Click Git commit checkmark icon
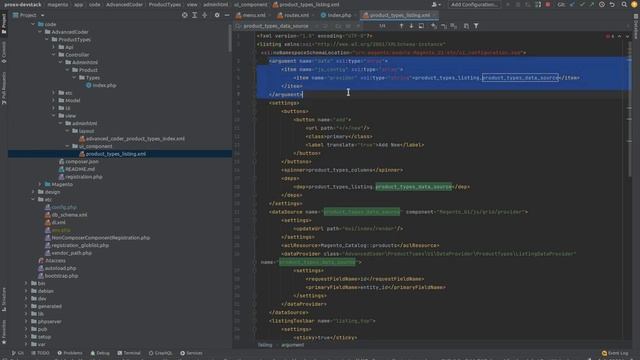This screenshot has height=360, width=640. (582, 4)
